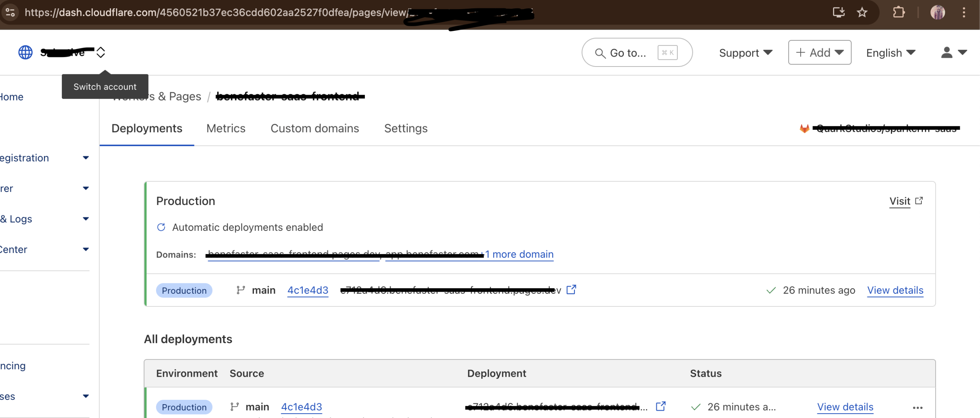The height and width of the screenshot is (418, 980).
Task: Open the Settings tab
Action: pyautogui.click(x=406, y=128)
